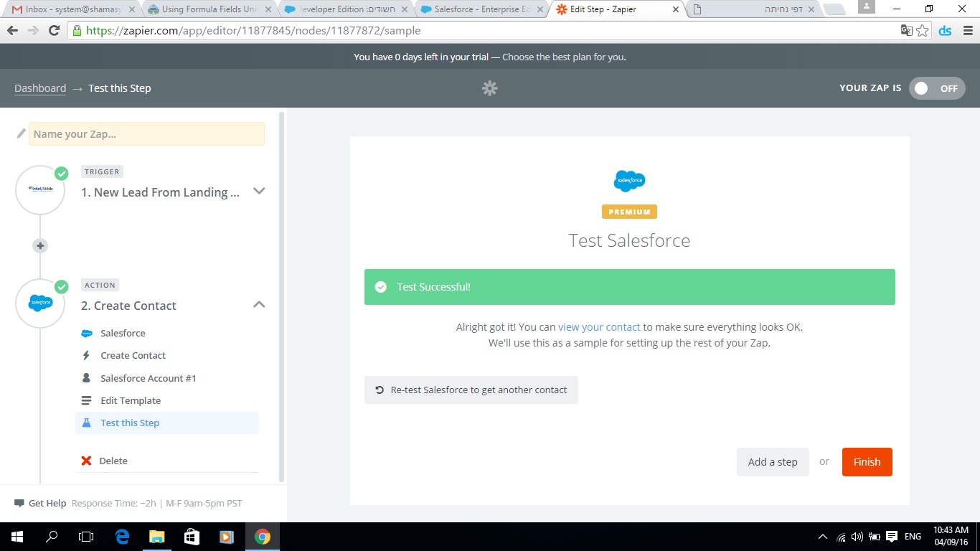Toggle the Your Zap Is on/off switch
Image resolution: width=980 pixels, height=551 pixels.
tap(937, 88)
